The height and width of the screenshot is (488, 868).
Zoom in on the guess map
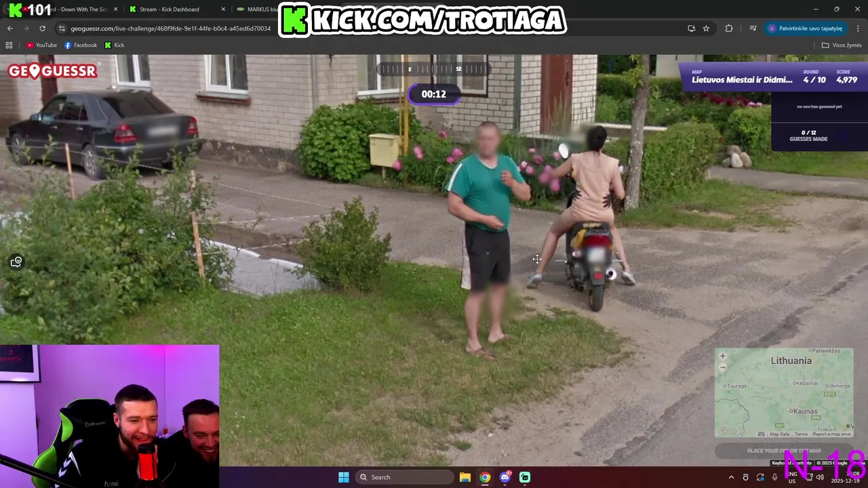[x=722, y=356]
